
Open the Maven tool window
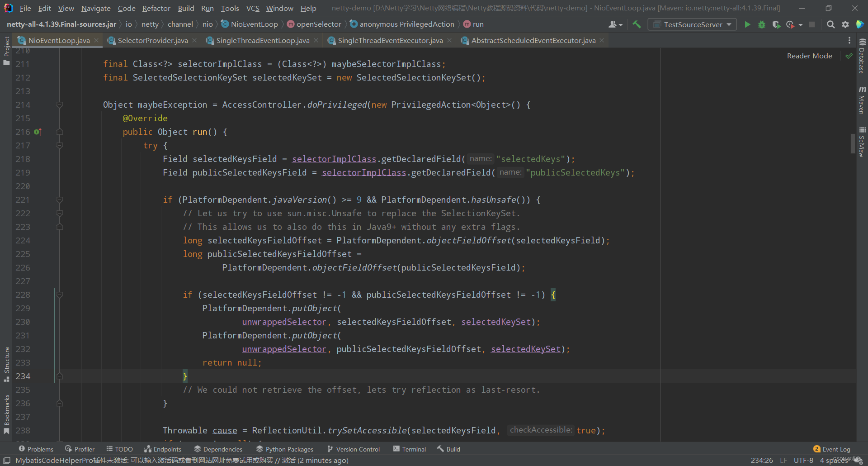(x=862, y=100)
